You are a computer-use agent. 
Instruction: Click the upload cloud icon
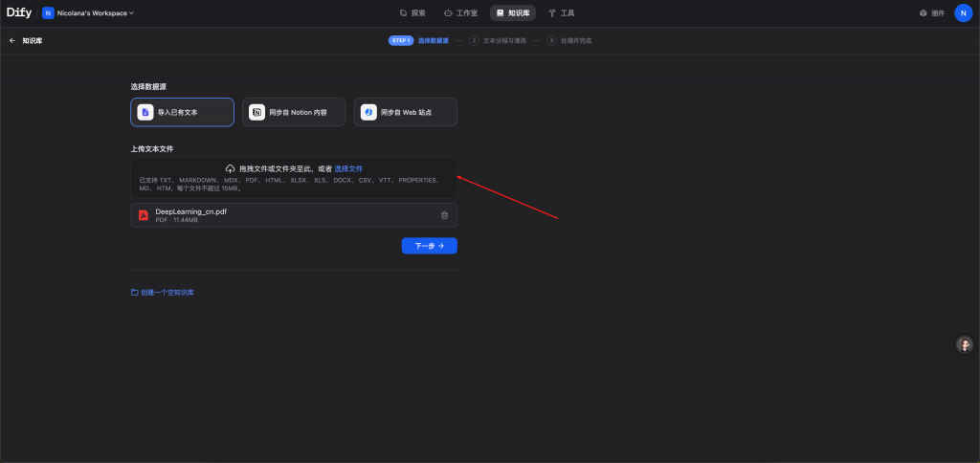point(230,168)
